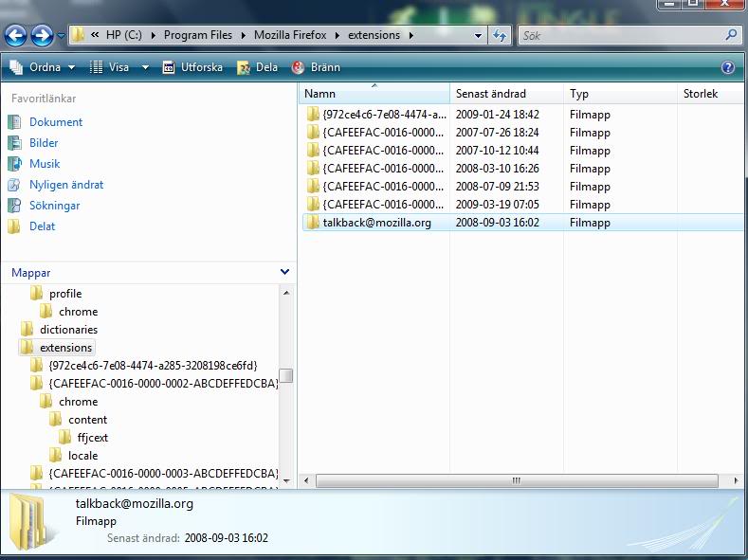The height and width of the screenshot is (560, 748).
Task: Sort by the Namn column header
Action: (374, 94)
